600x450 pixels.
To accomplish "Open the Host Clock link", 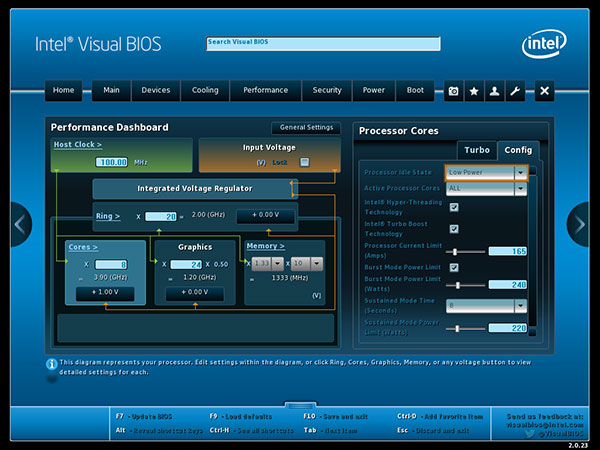I will click(x=78, y=145).
